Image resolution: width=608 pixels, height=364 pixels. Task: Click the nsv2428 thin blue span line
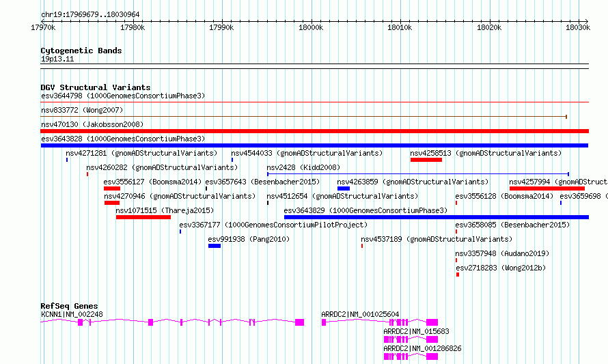(x=418, y=174)
